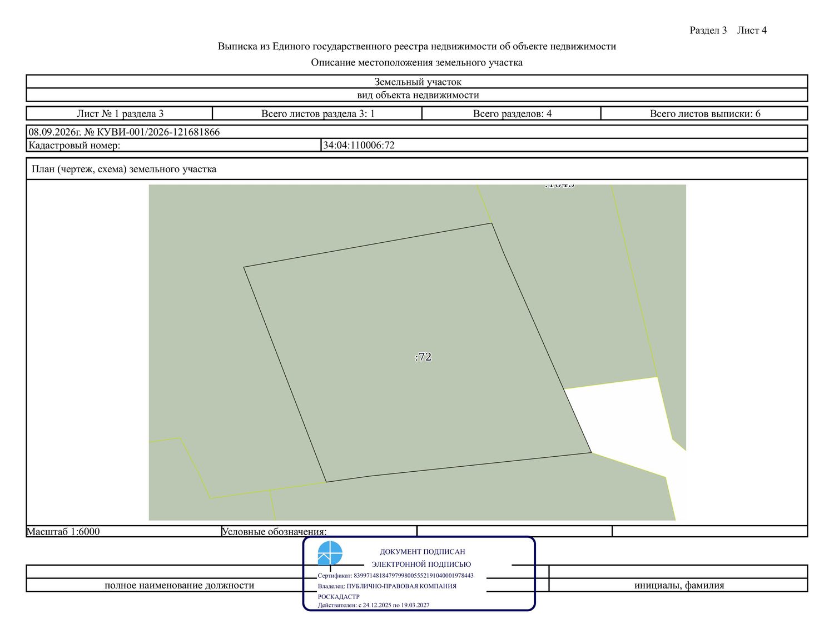Click 'ДОКУМЕНТ ПОДПИСАН' text in the stamp
This screenshot has width=834, height=644.
click(423, 552)
